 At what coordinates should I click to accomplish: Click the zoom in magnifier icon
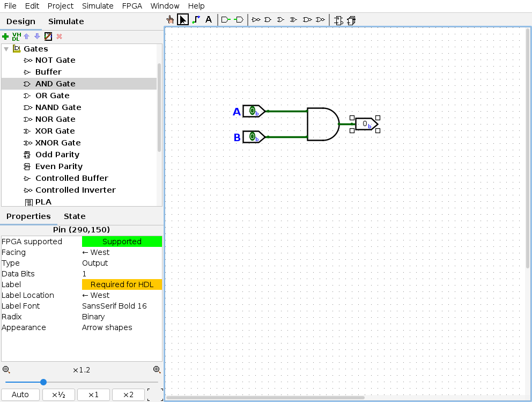(x=157, y=370)
